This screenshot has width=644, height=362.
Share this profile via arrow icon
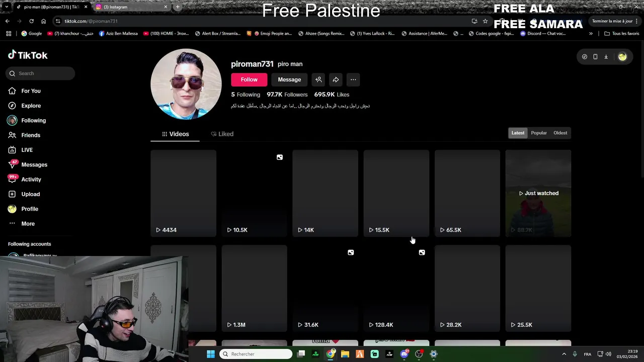pos(336,79)
